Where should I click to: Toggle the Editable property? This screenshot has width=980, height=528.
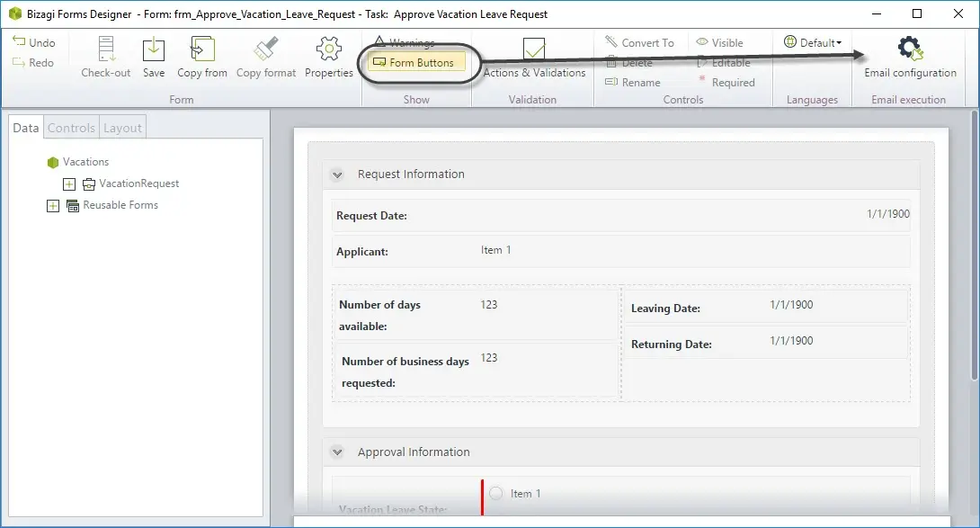724,63
